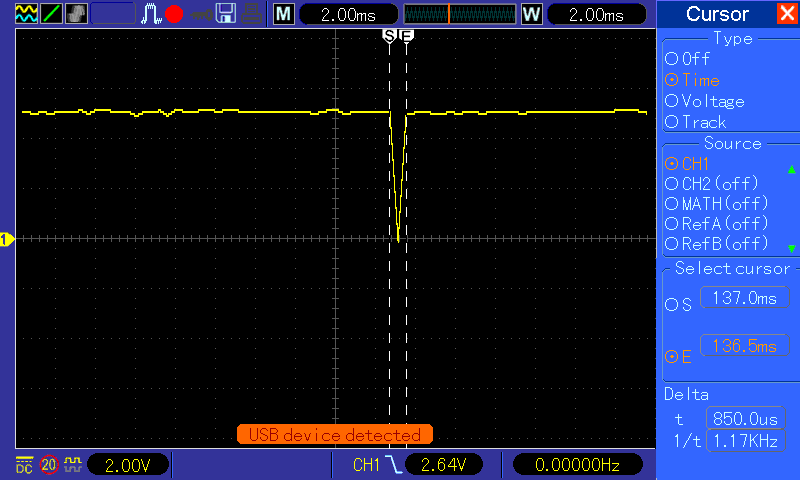
Task: Select cursor type Voltage
Action: click(x=705, y=101)
